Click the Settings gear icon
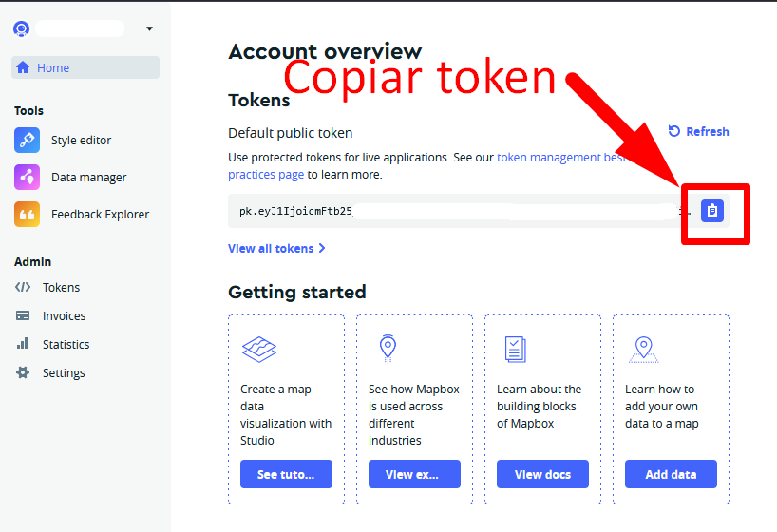 click(23, 372)
